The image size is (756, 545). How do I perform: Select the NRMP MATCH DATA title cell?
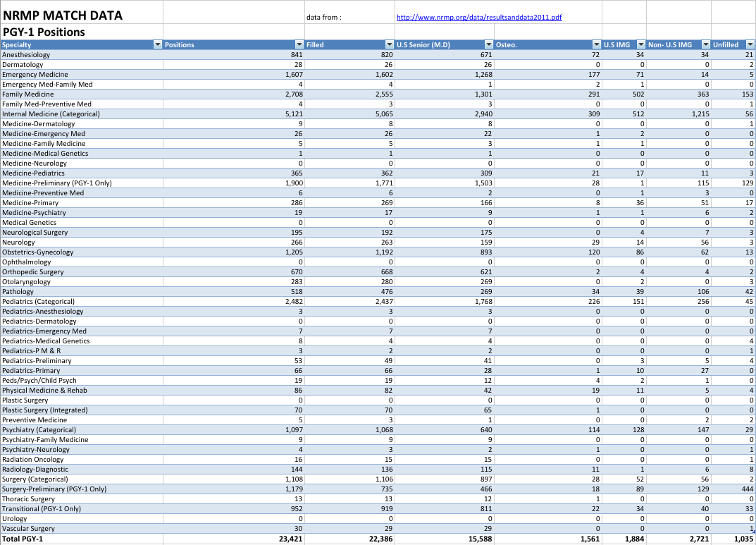tap(82, 13)
